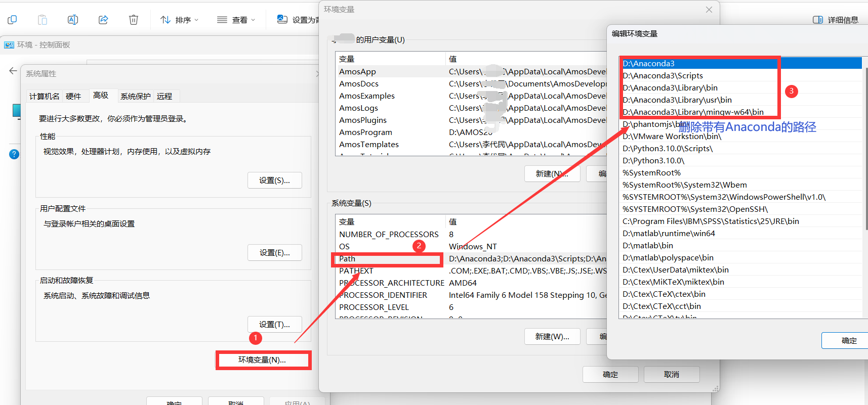
Task: Click 设置(E)... under 用户配置文件
Action: [275, 253]
